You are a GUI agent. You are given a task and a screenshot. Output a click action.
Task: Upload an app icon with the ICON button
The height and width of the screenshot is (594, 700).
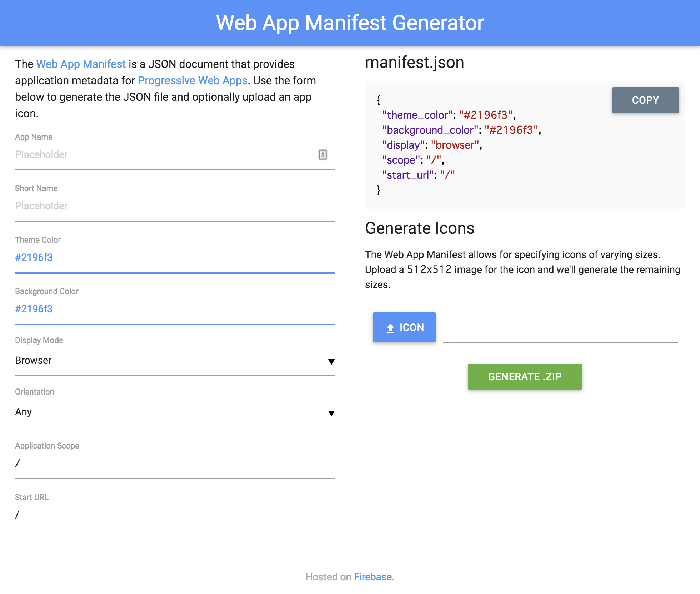tap(404, 327)
